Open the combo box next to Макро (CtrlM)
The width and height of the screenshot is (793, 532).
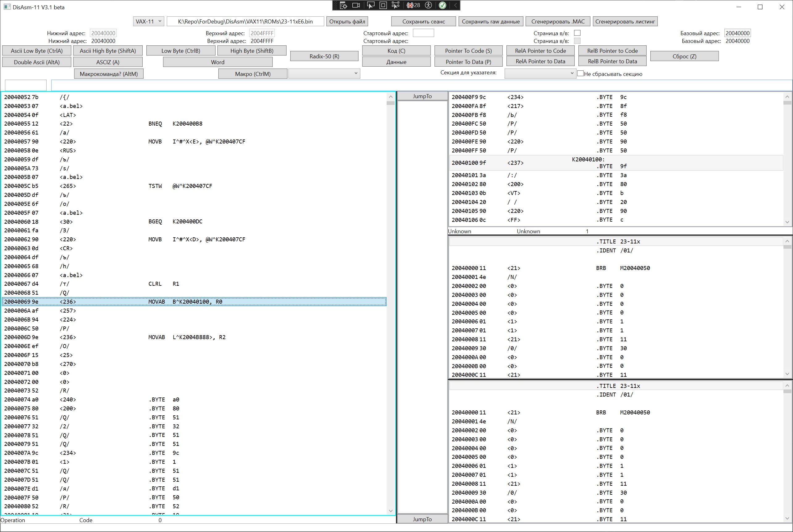click(x=324, y=73)
